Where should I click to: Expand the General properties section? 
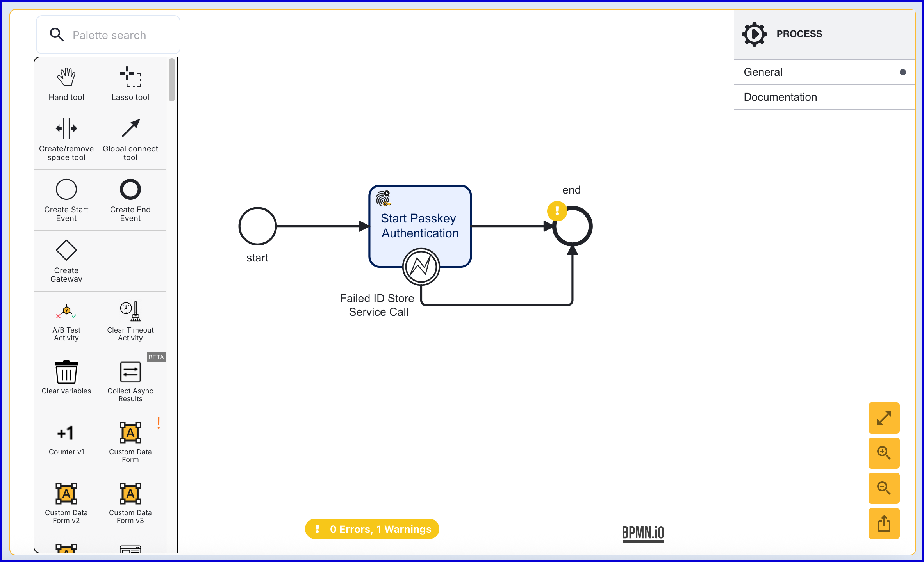[x=824, y=72]
